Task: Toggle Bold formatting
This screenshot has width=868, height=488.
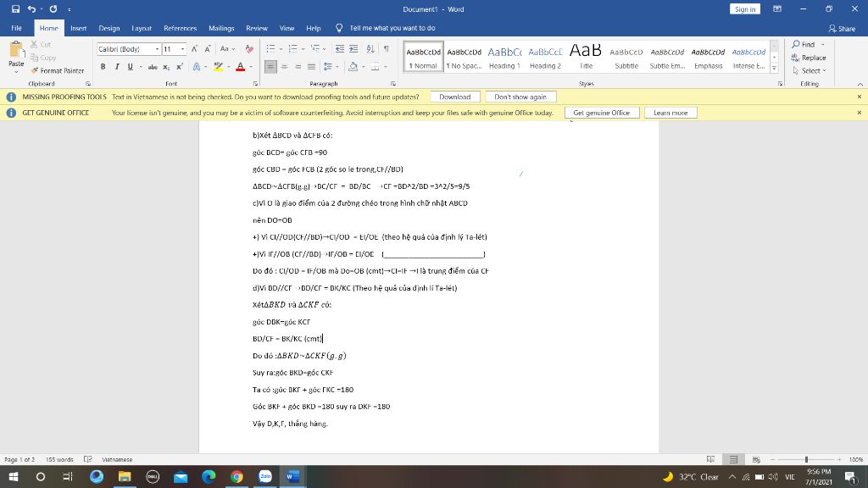Action: [103, 67]
